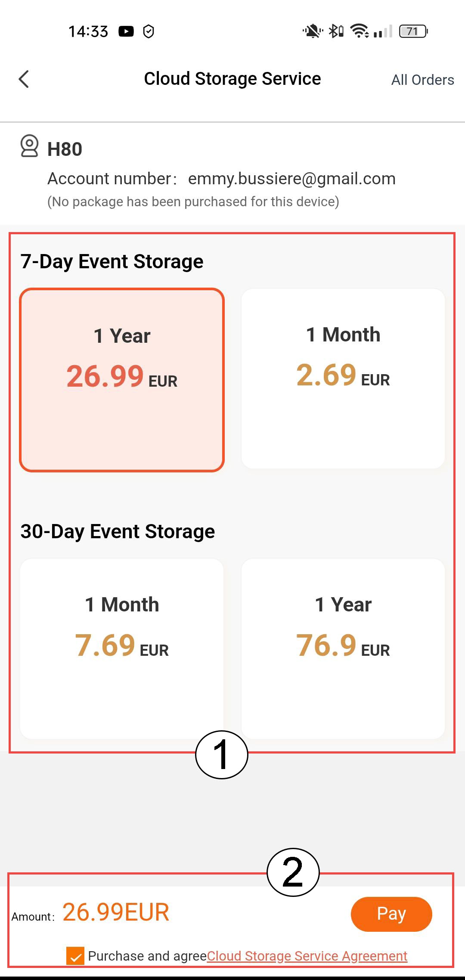Image resolution: width=465 pixels, height=980 pixels.
Task: Choose 30-Day storage 1 Month plan
Action: [x=122, y=648]
